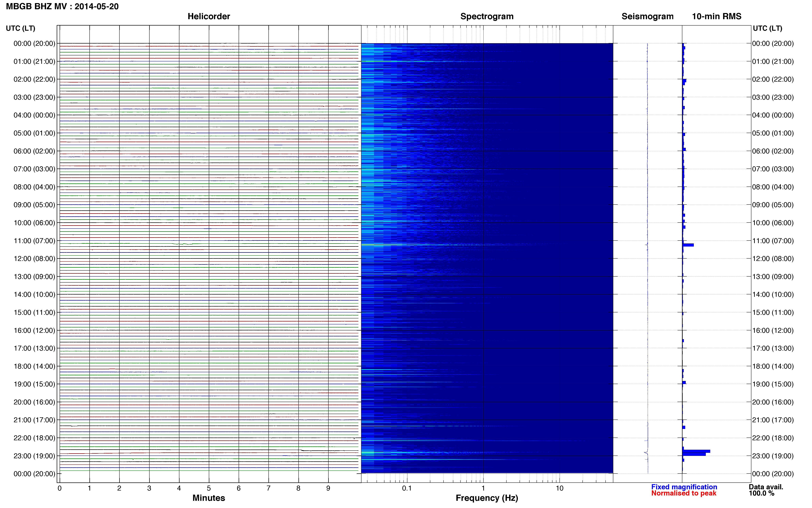Click the 10 tick on the frequency axis

(559, 488)
